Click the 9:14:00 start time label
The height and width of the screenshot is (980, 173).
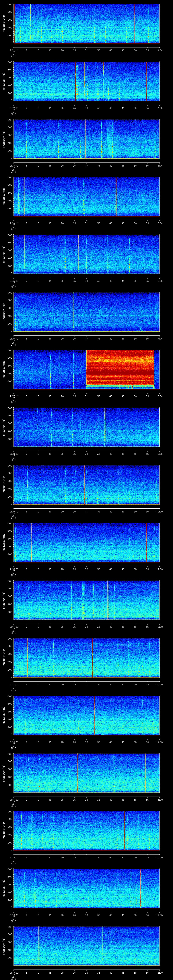click(14, 800)
